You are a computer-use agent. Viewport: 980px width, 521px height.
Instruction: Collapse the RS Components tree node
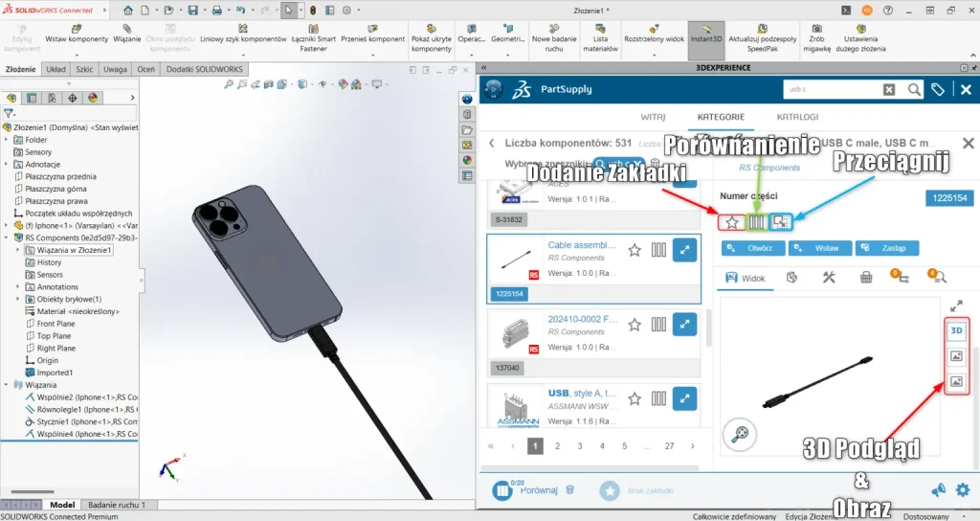click(x=7, y=238)
